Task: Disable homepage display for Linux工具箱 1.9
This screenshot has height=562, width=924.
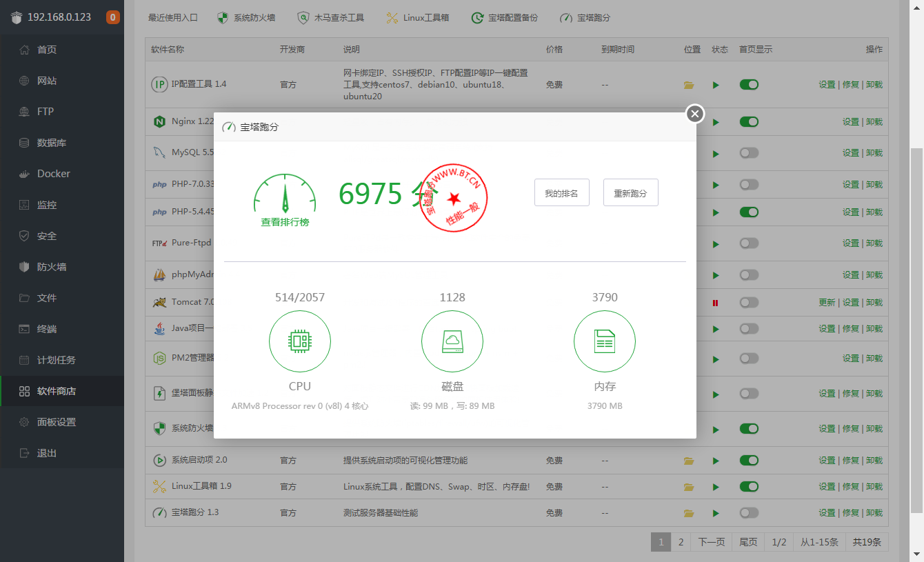Action: click(749, 486)
